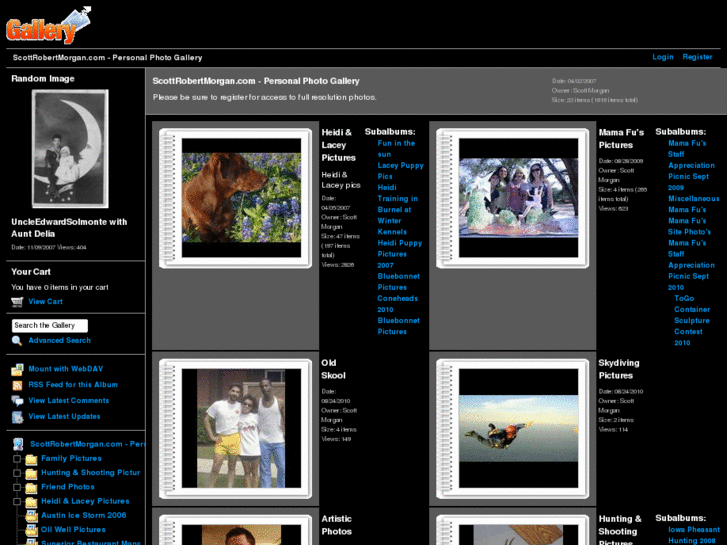Open Miscellaneous Mama Fu's subalbum
Image resolution: width=727 pixels, height=545 pixels.
pyautogui.click(x=694, y=204)
